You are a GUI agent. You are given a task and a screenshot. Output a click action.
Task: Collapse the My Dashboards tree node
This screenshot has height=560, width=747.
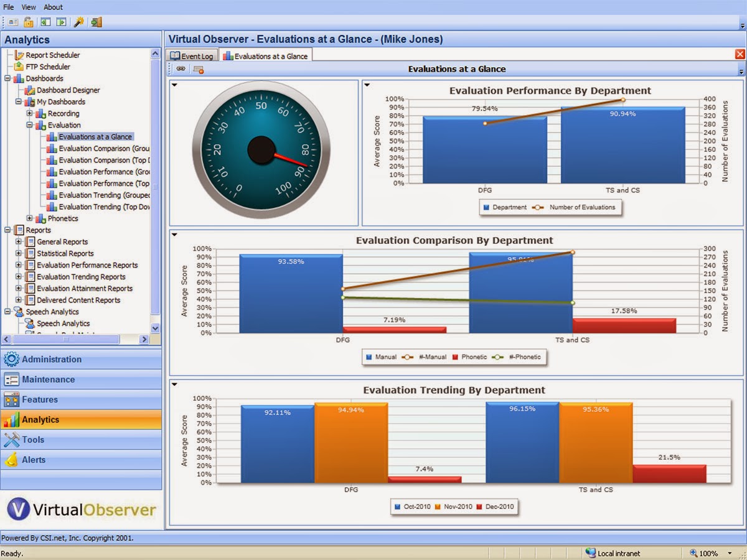pyautogui.click(x=19, y=102)
